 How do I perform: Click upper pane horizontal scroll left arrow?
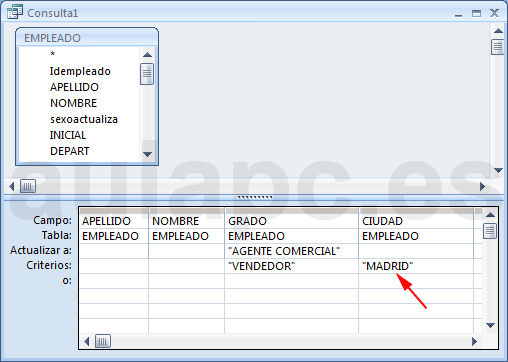(12, 186)
